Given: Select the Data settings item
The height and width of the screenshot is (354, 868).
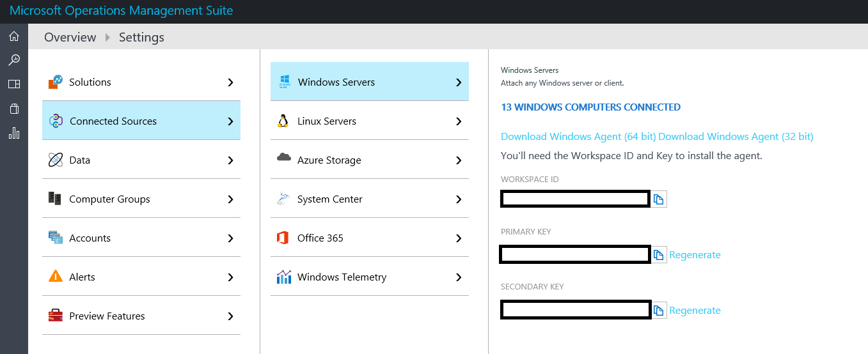Looking at the screenshot, I should click(x=141, y=160).
